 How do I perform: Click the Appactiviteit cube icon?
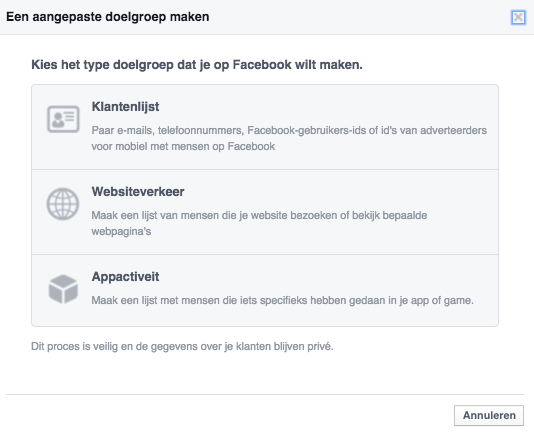pos(63,289)
